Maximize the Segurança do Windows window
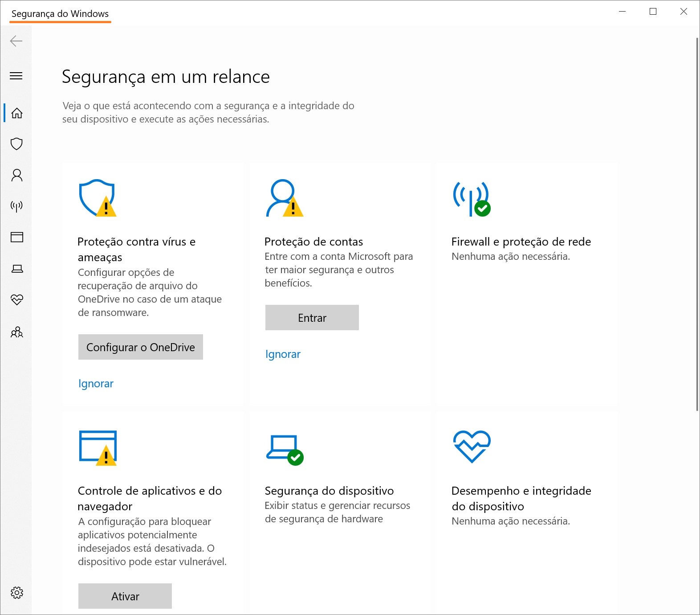 coord(653,12)
